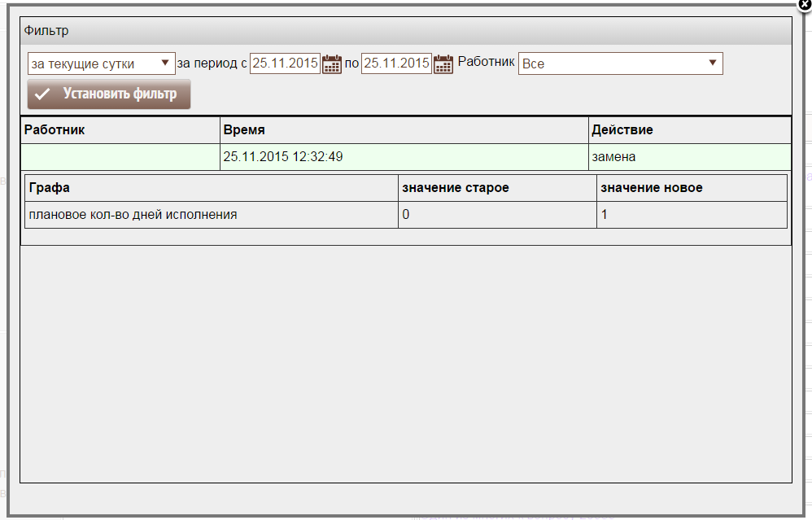Click the 'Установить фильтр' button
Viewport: 812px width, 520px height.
click(x=109, y=94)
